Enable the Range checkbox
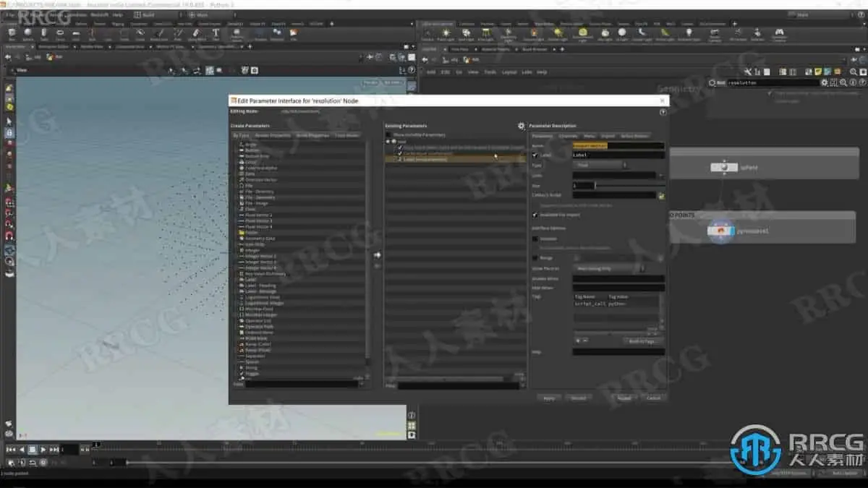This screenshot has width=868, height=488. (x=535, y=257)
